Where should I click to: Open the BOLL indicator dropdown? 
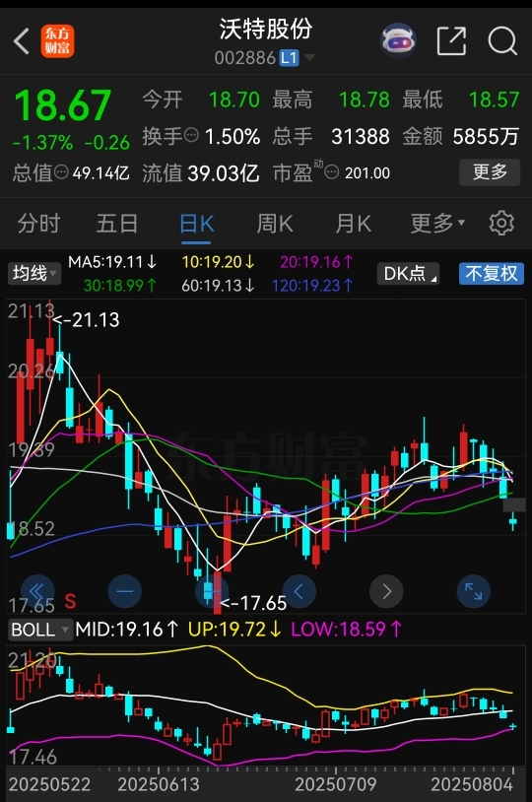39,630
